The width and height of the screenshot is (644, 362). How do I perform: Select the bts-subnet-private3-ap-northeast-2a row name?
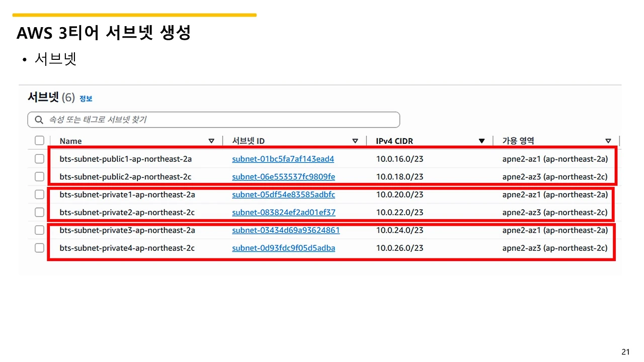click(x=127, y=230)
